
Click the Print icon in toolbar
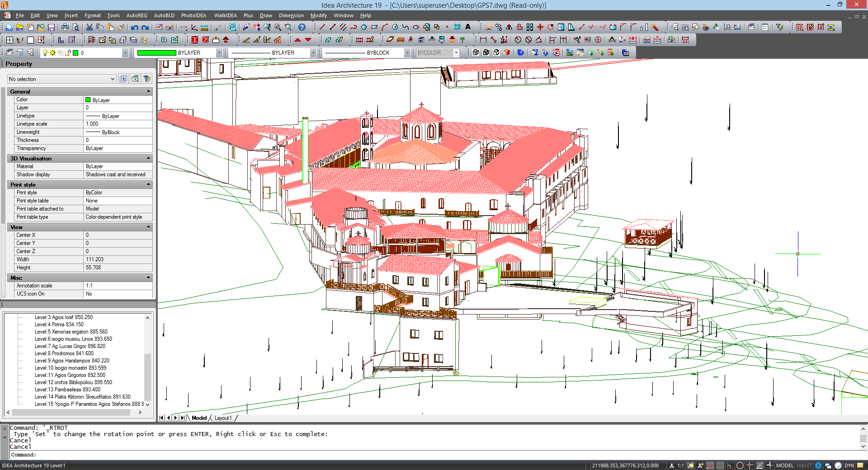tap(65, 28)
